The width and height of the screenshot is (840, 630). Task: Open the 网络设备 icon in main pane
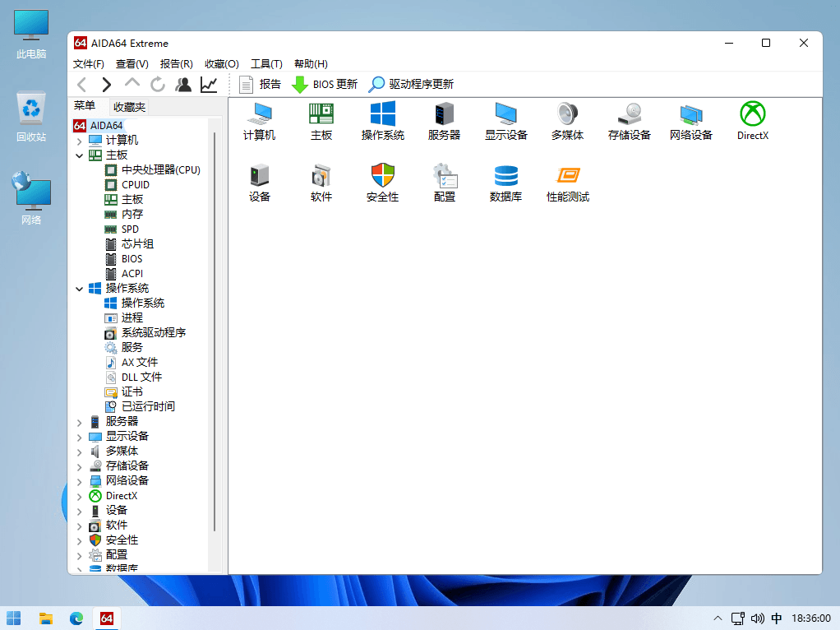(690, 121)
